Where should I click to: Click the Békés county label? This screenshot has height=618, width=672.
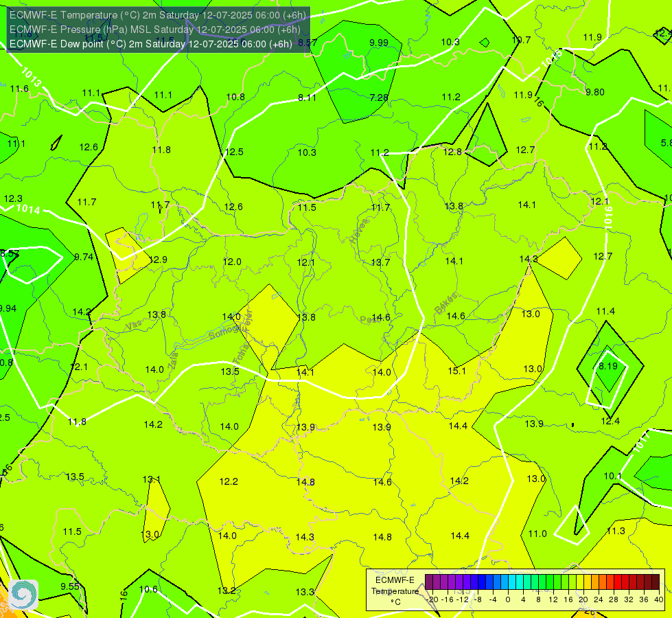(x=446, y=304)
